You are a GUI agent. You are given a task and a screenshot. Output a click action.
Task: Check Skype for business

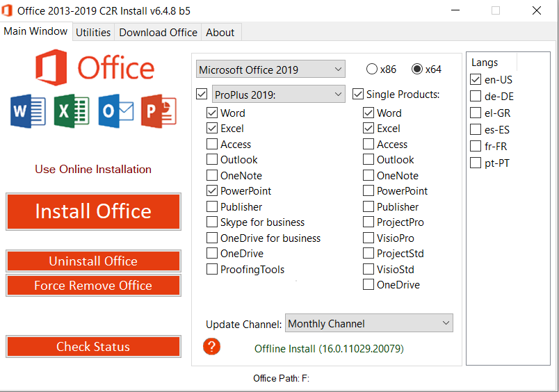click(212, 222)
